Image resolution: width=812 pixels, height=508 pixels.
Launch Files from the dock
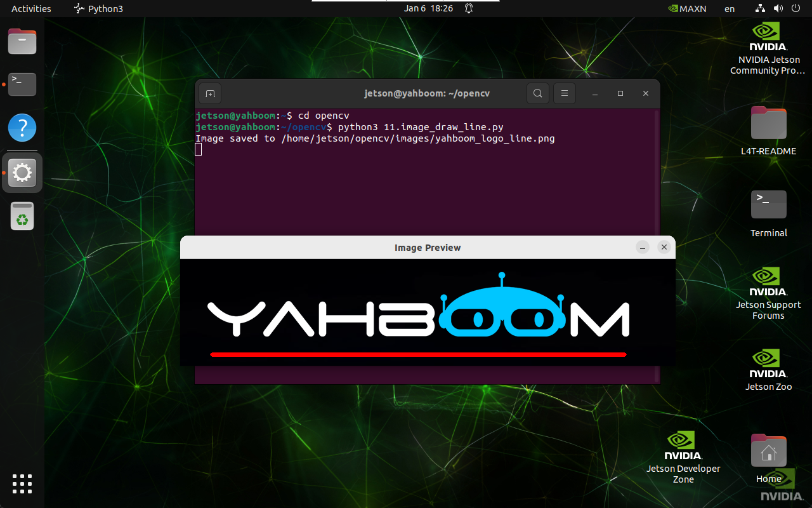22,41
